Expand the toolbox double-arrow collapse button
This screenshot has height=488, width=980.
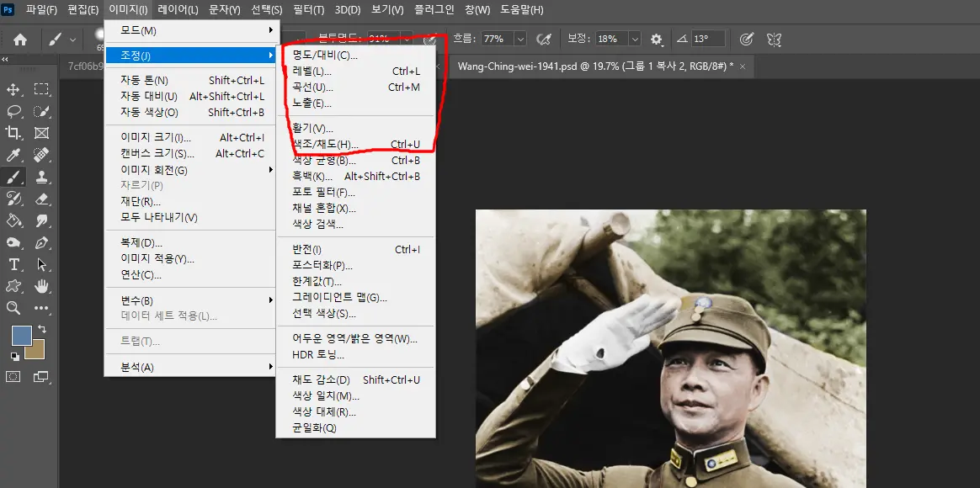[x=5, y=60]
